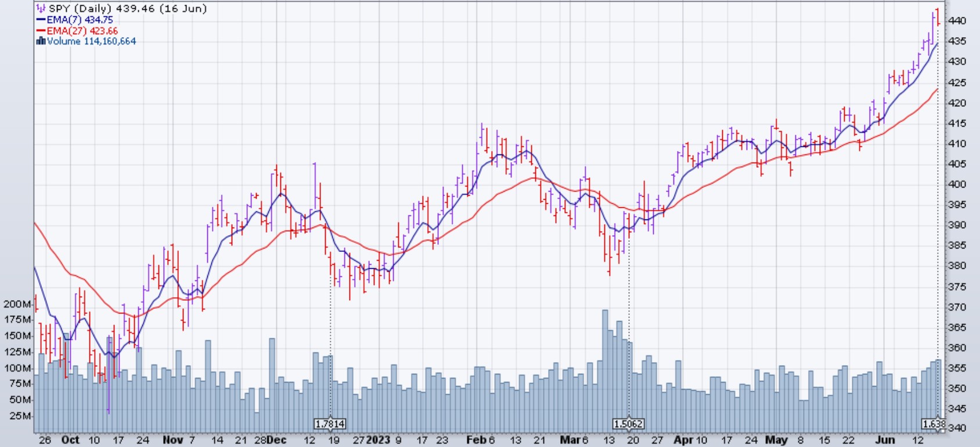Click the 200M volume axis label
Viewport: 980px width, 447px height.
[17, 304]
